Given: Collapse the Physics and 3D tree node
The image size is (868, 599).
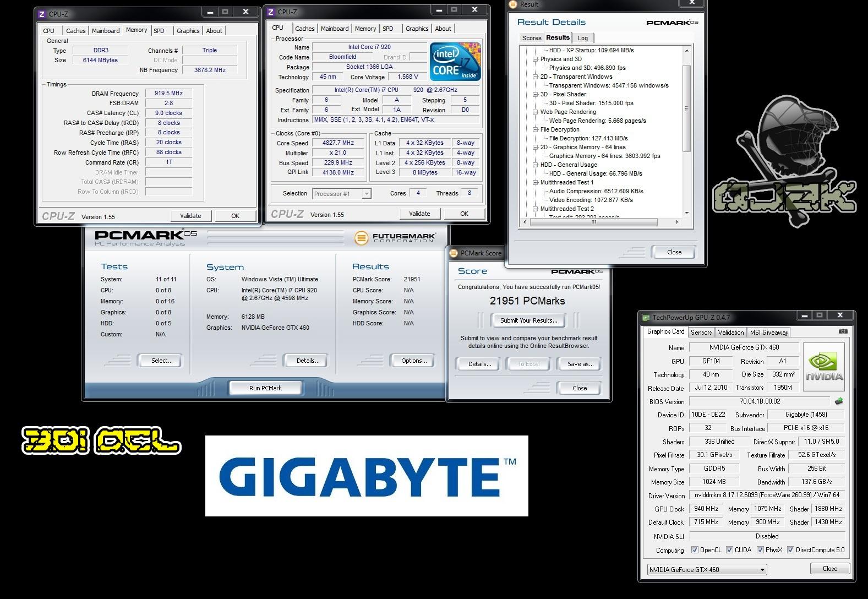Looking at the screenshot, I should coord(535,59).
